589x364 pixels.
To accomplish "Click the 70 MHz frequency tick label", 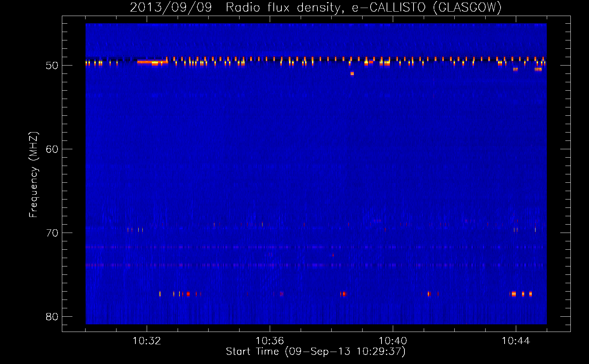I will coord(52,233).
